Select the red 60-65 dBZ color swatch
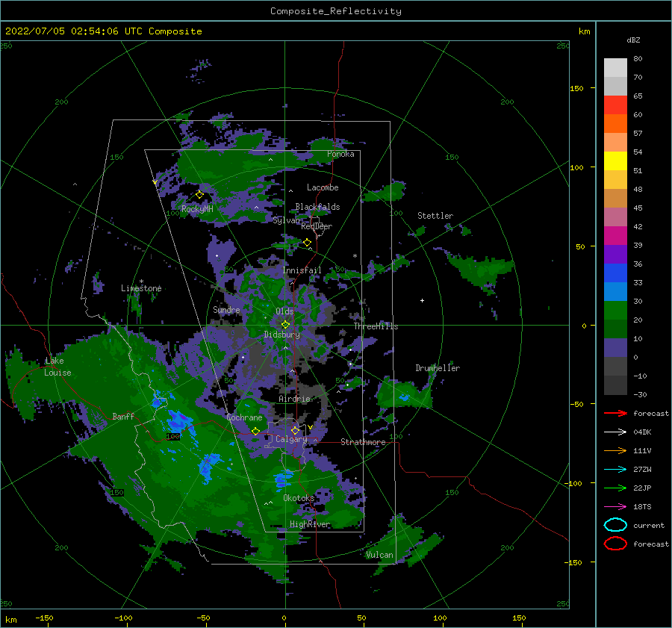The image size is (672, 628). 615,105
